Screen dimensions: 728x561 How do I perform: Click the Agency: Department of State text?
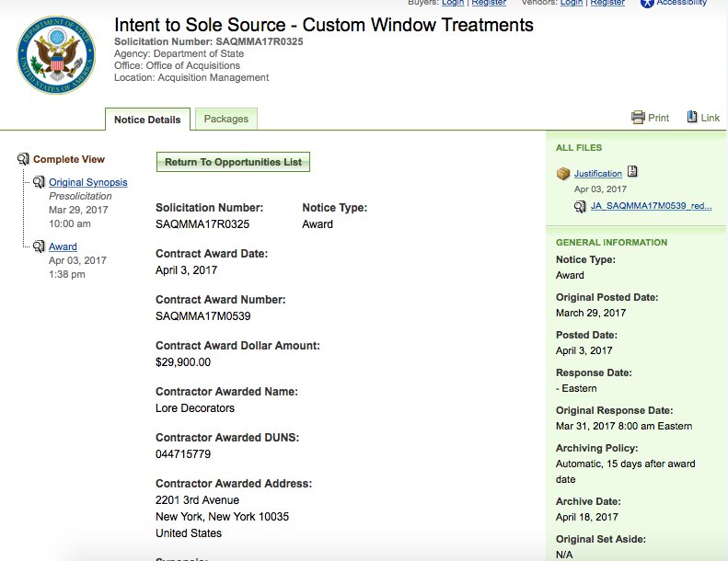click(179, 53)
